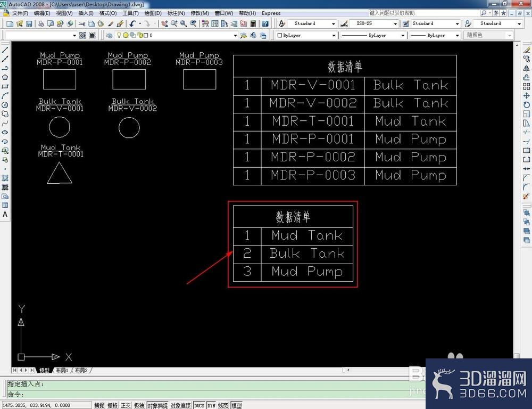
Task: Open the 修改(M) menu
Action: pyautogui.click(x=199, y=13)
